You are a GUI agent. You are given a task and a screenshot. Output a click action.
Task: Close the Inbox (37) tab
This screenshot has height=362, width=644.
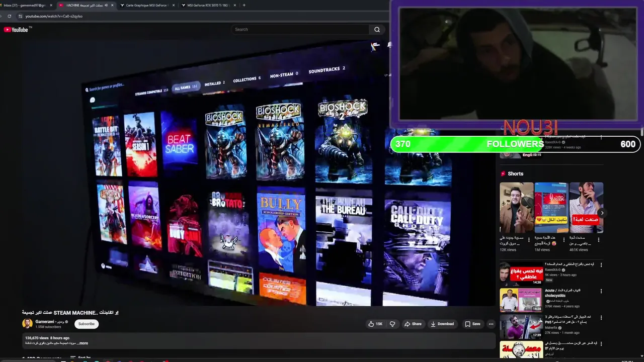click(x=51, y=5)
